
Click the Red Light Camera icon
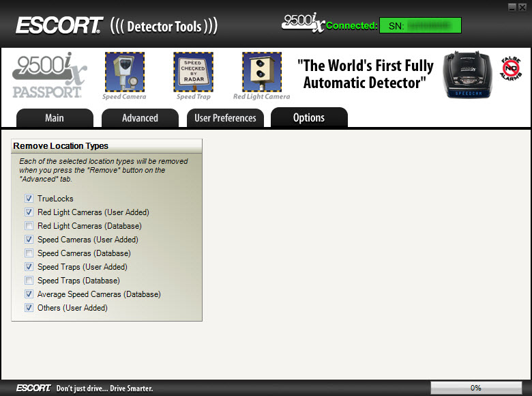[x=261, y=72]
